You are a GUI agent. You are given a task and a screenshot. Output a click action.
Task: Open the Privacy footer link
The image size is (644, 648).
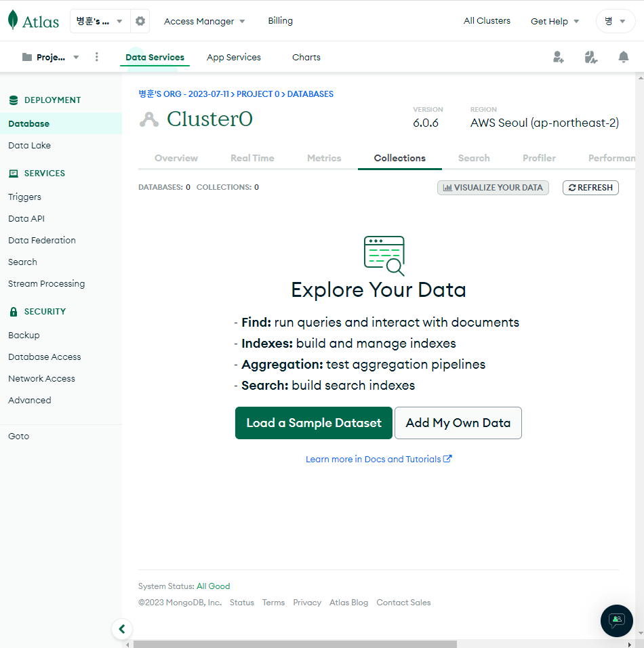click(307, 603)
